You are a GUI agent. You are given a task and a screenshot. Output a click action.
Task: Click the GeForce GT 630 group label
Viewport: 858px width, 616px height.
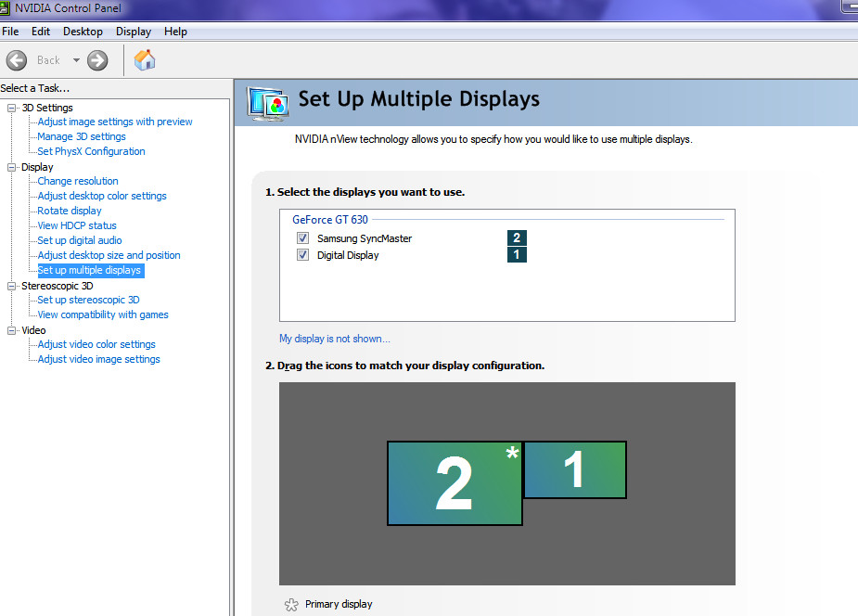[x=330, y=219]
